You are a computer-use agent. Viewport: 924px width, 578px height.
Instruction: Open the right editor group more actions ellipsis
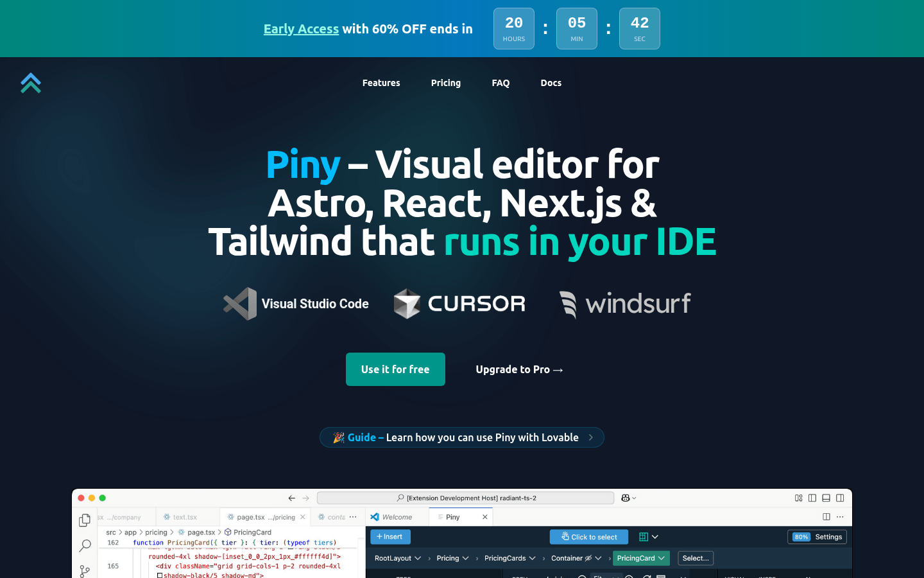(x=840, y=516)
